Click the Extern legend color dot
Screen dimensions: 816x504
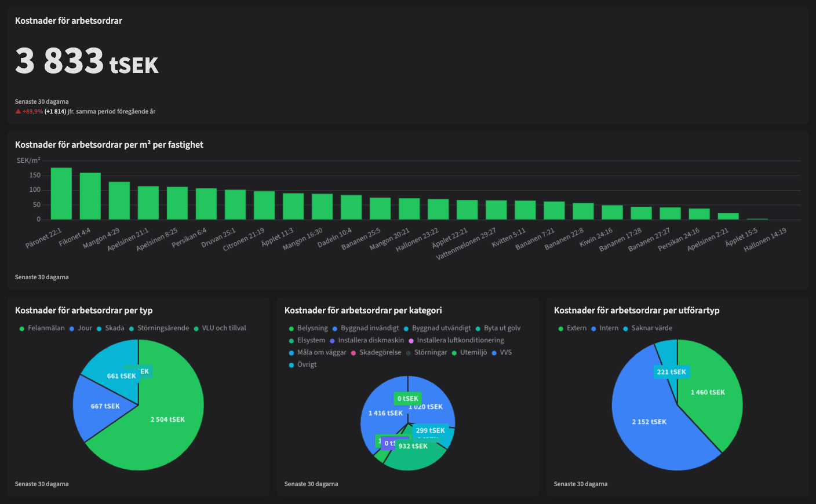click(x=560, y=328)
